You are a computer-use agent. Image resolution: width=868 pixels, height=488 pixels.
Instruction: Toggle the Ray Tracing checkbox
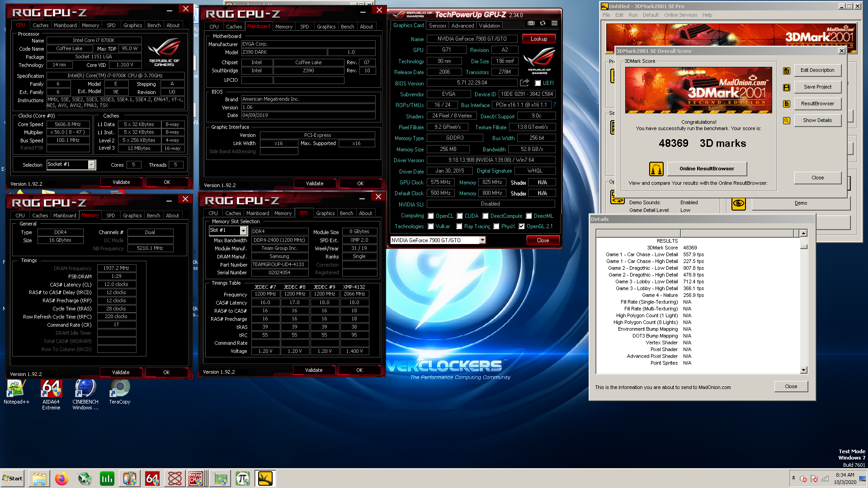pos(459,226)
